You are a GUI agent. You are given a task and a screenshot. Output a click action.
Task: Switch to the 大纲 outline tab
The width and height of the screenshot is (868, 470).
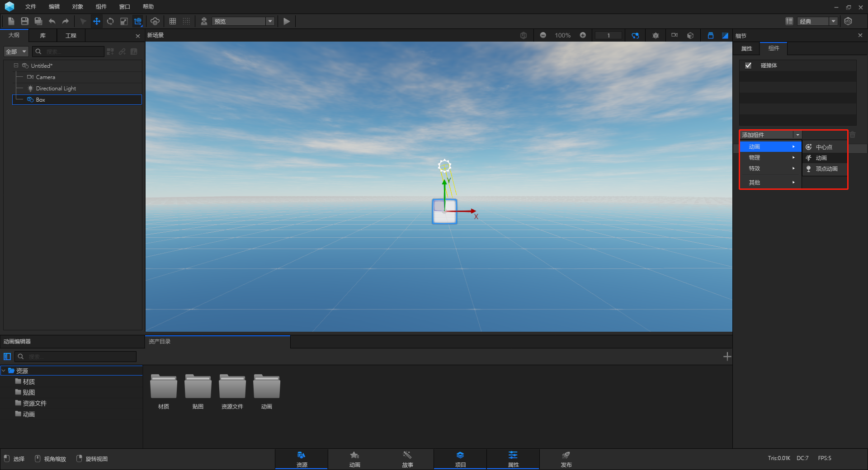coord(14,35)
